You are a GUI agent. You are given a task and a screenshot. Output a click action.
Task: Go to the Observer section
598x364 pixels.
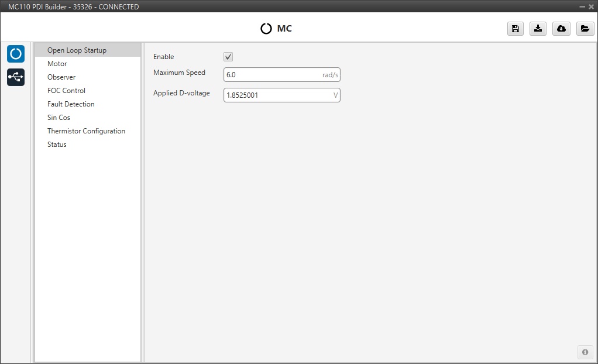click(61, 77)
